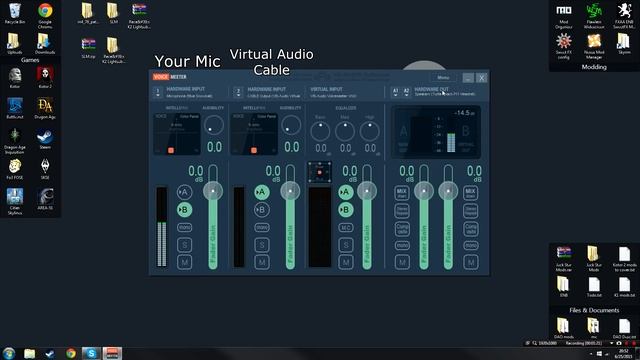This screenshot has height=360, width=640.
Task: Solo Hardware Input 1 strip
Action: click(x=184, y=245)
